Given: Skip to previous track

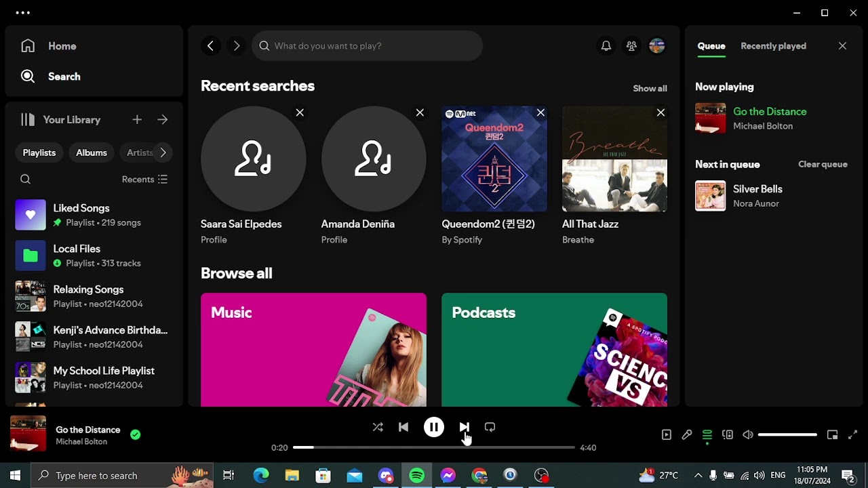Looking at the screenshot, I should (x=403, y=428).
